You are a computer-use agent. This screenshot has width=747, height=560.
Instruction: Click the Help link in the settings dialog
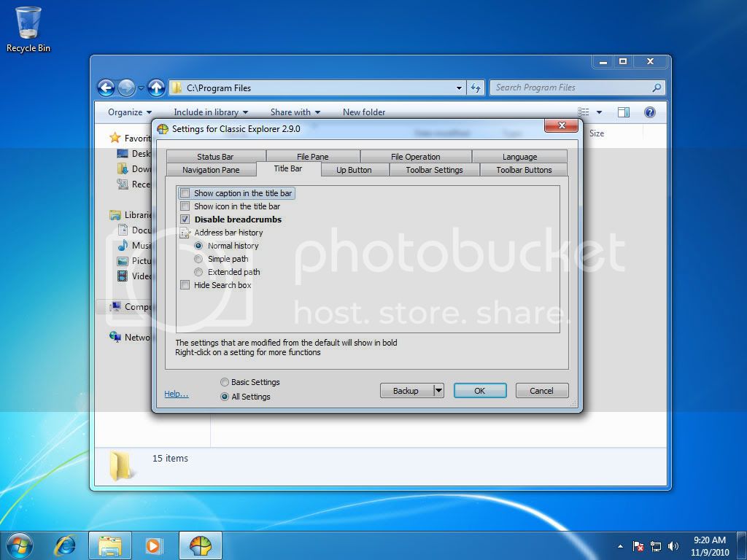coord(176,393)
